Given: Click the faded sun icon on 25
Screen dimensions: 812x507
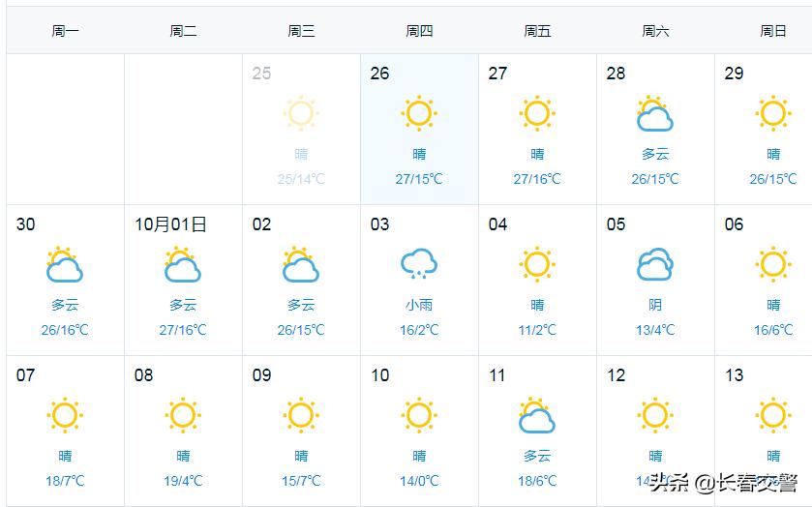Looking at the screenshot, I should click(x=301, y=113).
